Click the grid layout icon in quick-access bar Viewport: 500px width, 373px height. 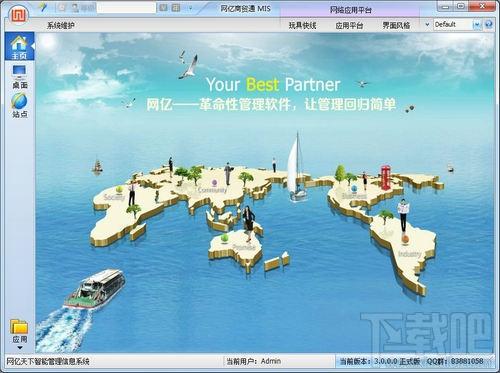[x=176, y=7]
